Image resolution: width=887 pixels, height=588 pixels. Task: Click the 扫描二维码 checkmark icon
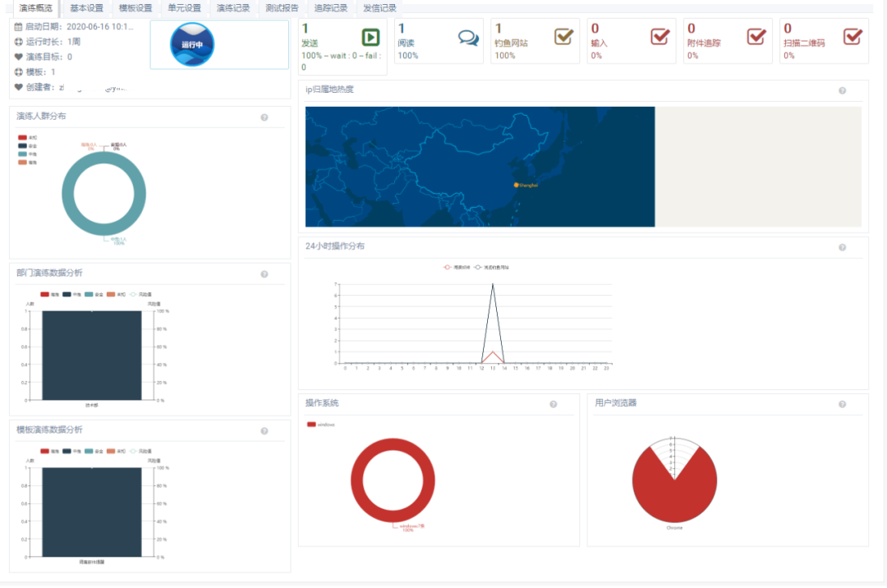tap(853, 37)
